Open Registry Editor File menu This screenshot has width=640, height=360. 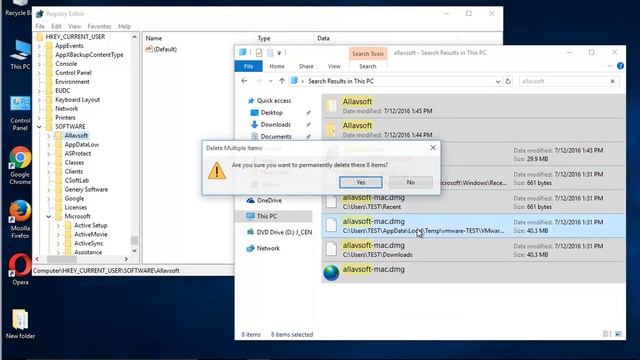40,26
